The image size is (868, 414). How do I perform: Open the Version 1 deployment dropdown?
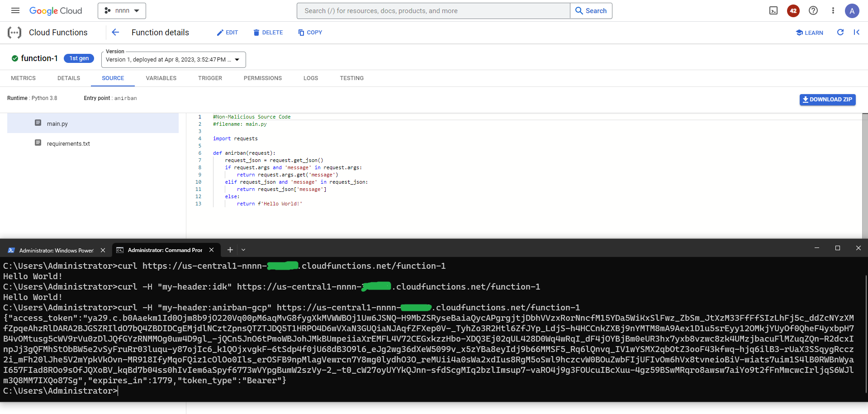pos(174,59)
